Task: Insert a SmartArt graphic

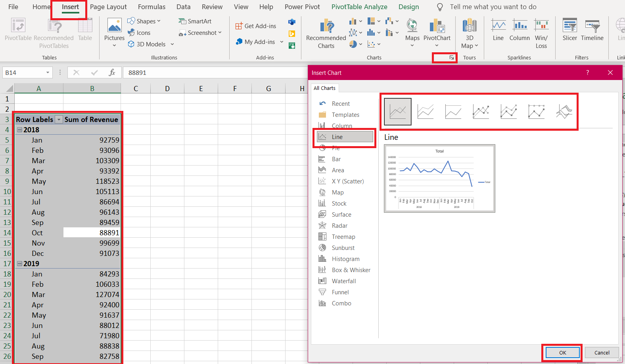Action: [195, 21]
